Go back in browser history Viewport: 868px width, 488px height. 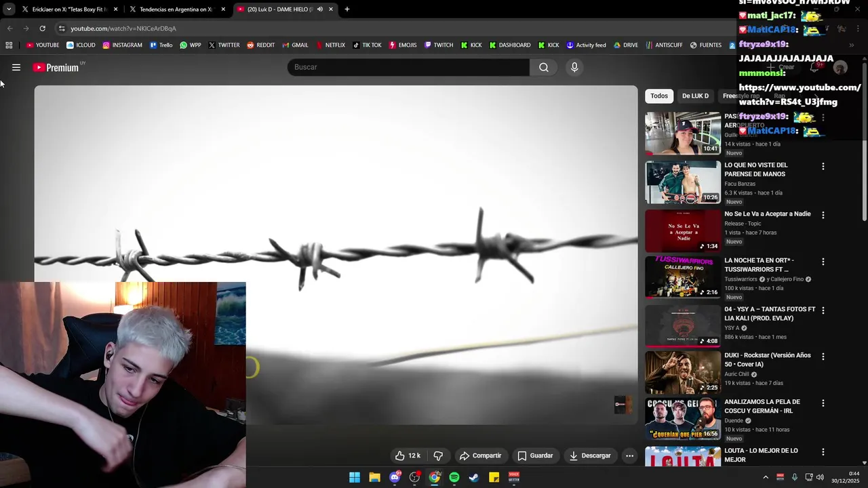coord(9,28)
